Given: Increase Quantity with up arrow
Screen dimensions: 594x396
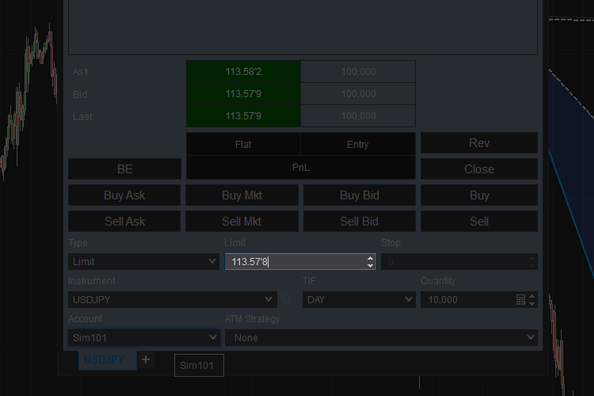Looking at the screenshot, I should tap(532, 296).
